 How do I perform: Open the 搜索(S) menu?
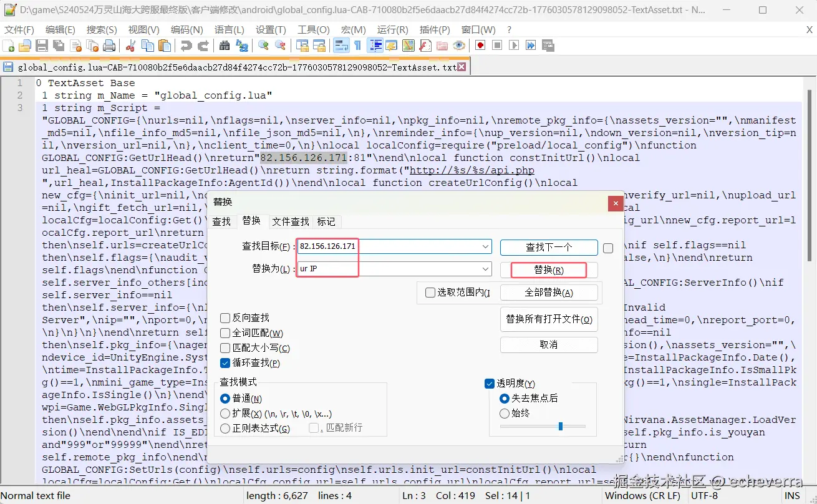click(102, 30)
